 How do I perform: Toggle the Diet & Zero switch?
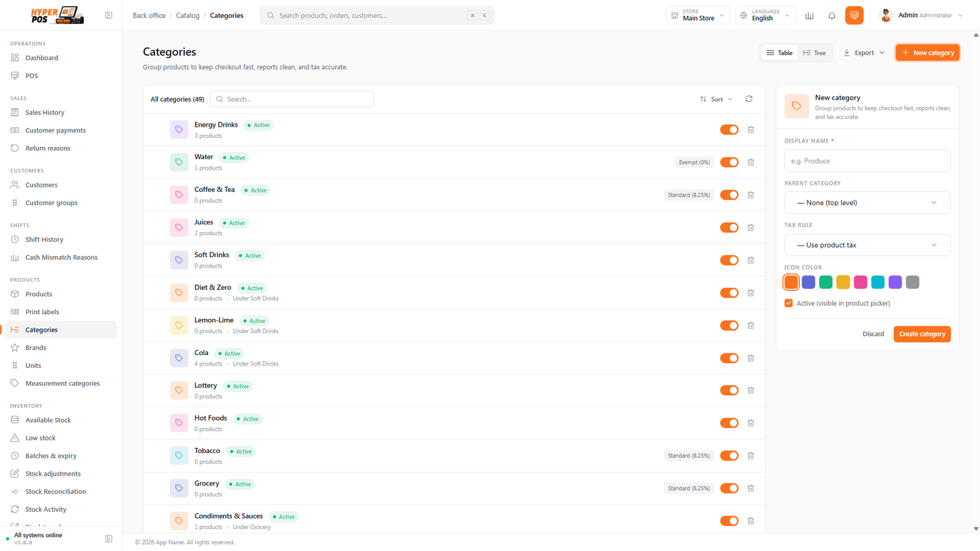point(729,293)
